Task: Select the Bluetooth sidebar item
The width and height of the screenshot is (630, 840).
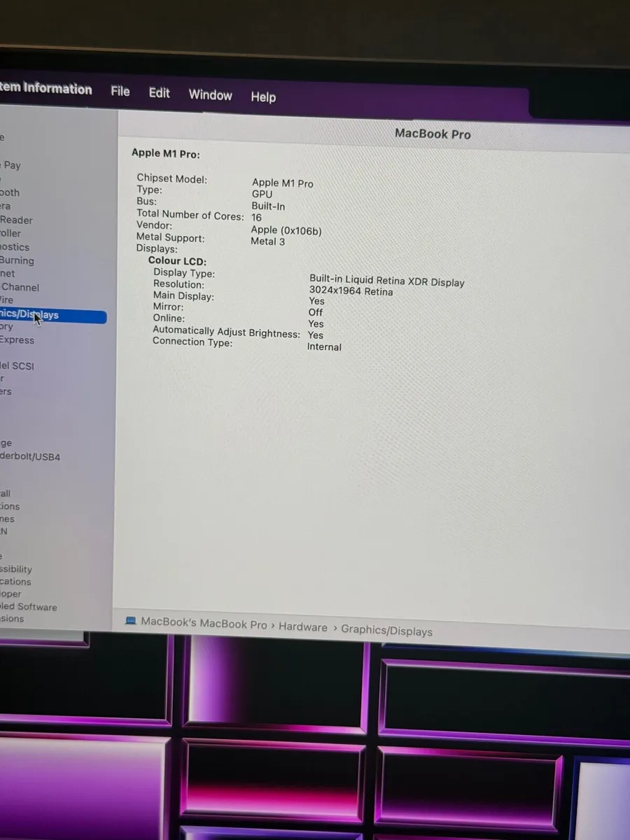Action: tap(10, 192)
